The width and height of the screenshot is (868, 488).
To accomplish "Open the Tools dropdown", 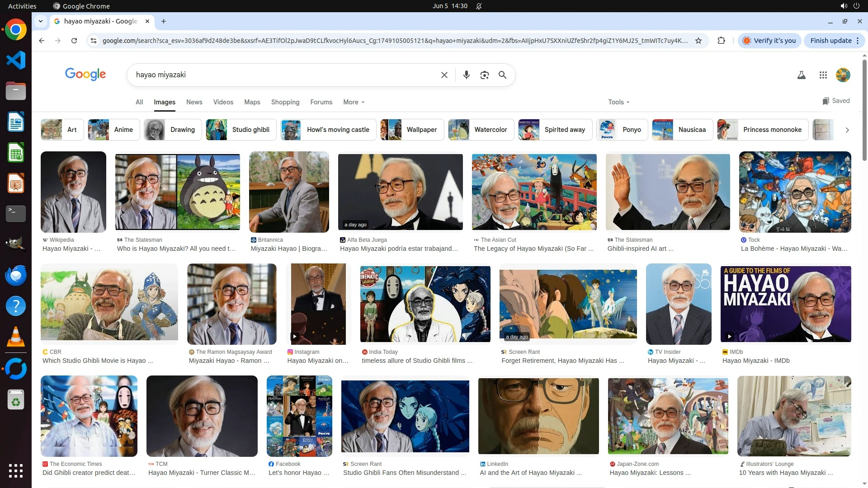I will [x=618, y=102].
